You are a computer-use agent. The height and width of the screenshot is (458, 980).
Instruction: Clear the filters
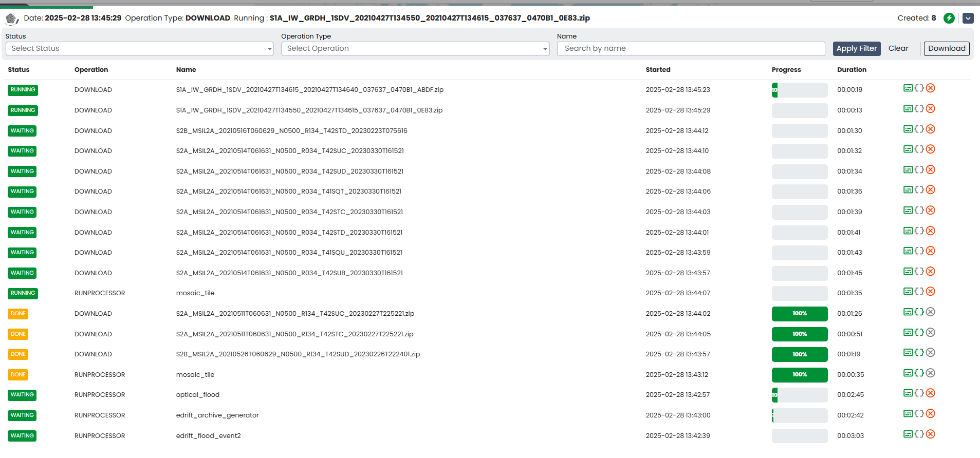click(898, 49)
